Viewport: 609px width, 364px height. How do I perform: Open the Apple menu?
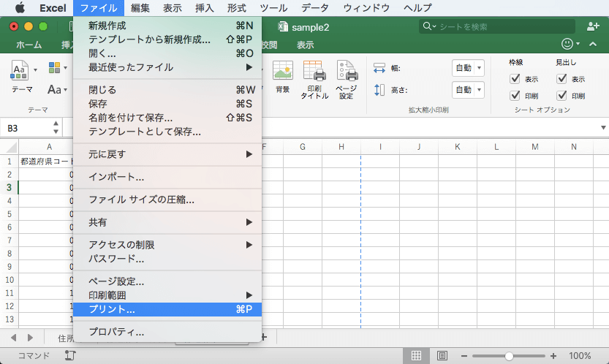pos(20,8)
